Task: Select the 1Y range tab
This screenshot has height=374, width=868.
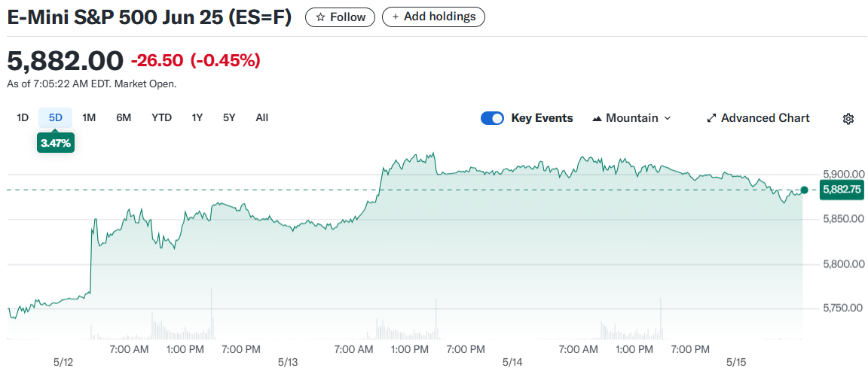Action: click(x=197, y=117)
